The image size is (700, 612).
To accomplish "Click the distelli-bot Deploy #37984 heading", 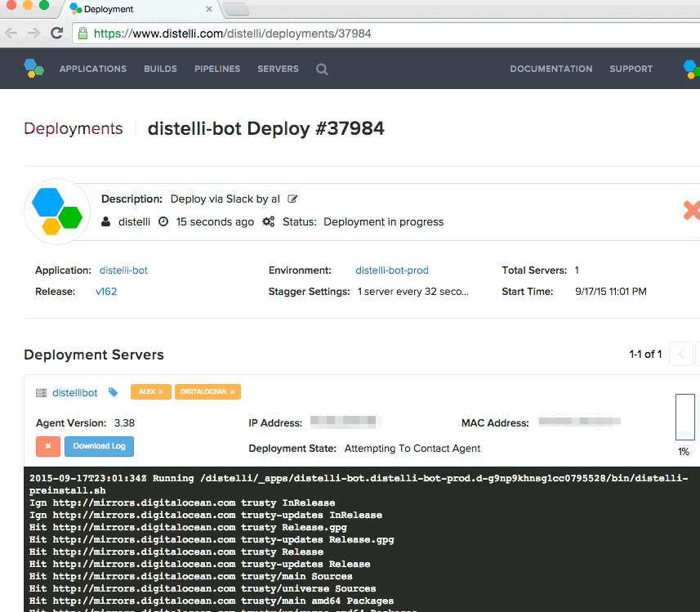I will (x=266, y=128).
